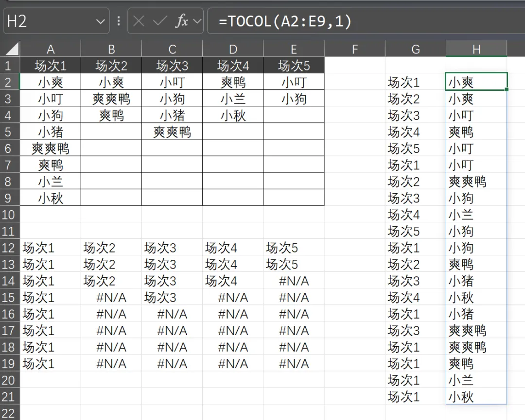The height and width of the screenshot is (420, 525).
Task: Expand the formula bar chevron next to fx
Action: (197, 21)
